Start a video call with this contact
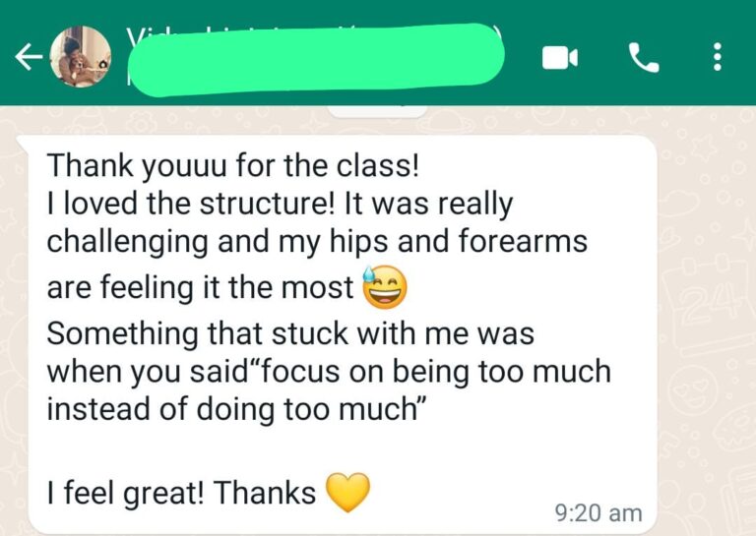The image size is (756, 536). [559, 58]
